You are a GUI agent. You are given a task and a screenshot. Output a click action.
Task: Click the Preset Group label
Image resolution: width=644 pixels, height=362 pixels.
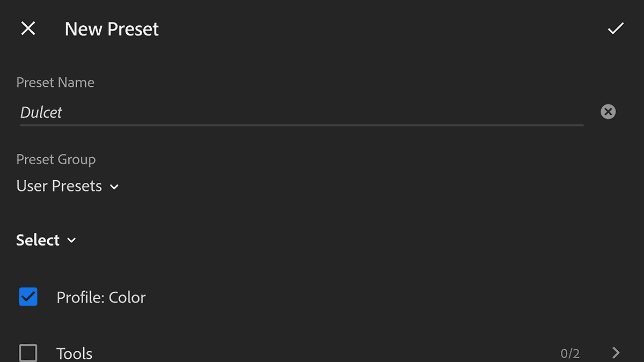(x=56, y=160)
